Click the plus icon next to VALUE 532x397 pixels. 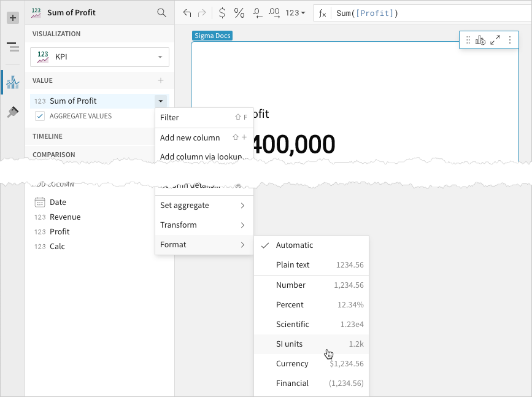click(161, 80)
